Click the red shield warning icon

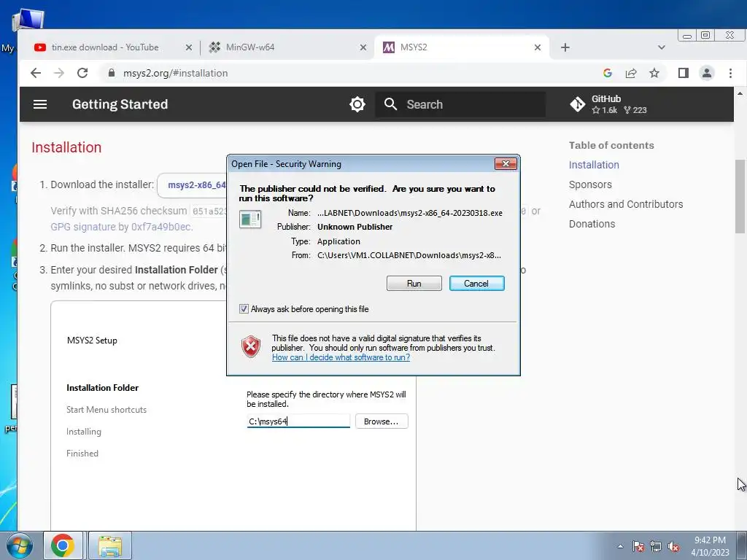tap(251, 346)
